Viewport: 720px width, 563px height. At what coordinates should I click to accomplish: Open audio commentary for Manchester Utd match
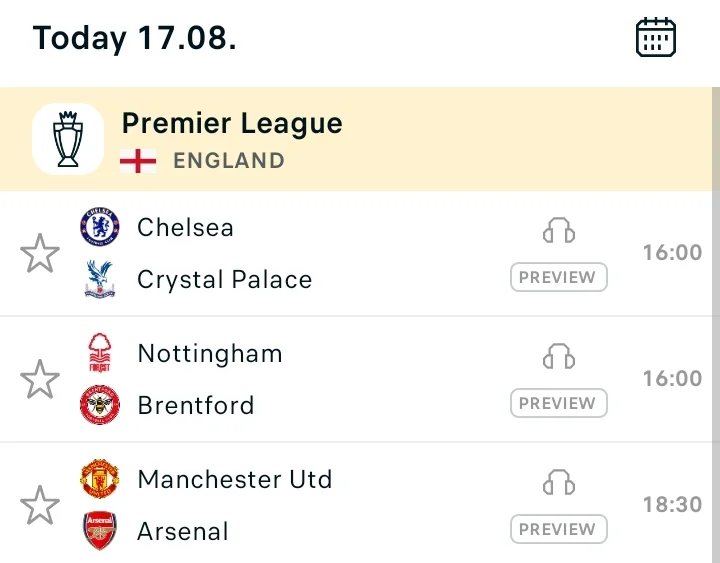point(559,482)
